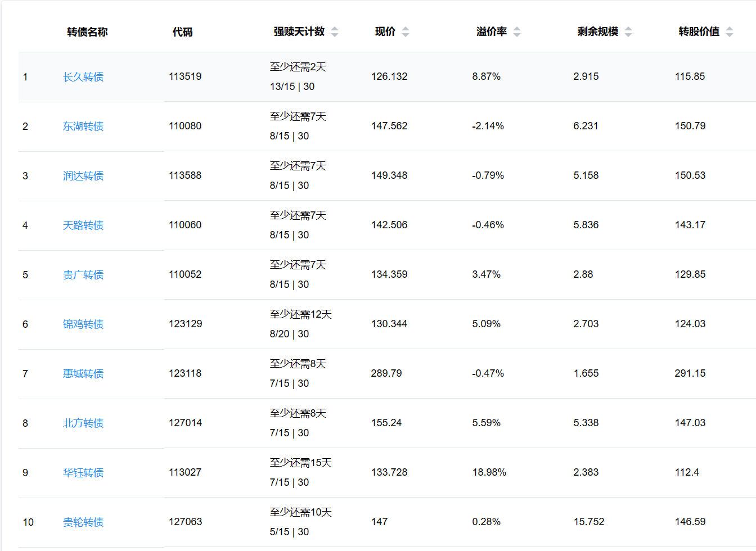The image size is (756, 551).
Task: Open the 北方转债 link
Action: [x=83, y=423]
